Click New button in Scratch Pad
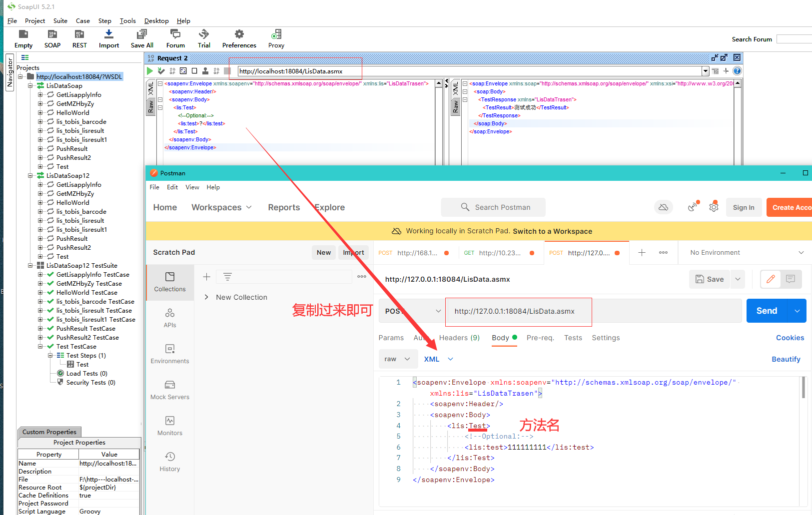 (x=324, y=253)
